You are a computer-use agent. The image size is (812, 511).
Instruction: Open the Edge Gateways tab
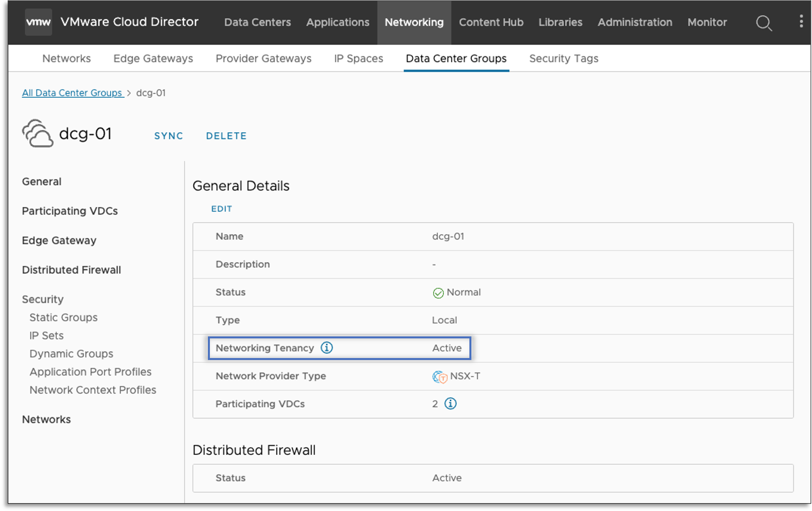(x=153, y=59)
